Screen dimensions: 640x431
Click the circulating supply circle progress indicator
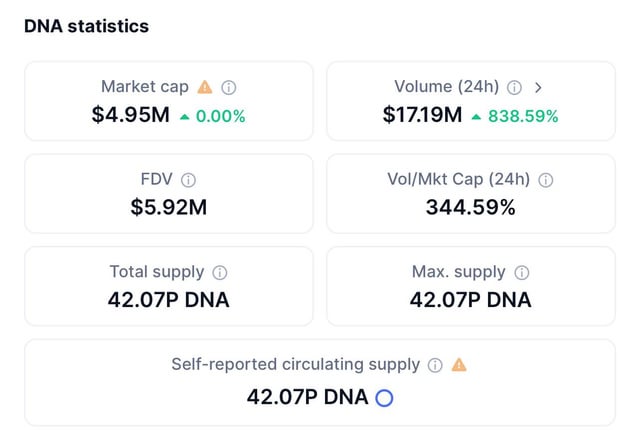[384, 397]
